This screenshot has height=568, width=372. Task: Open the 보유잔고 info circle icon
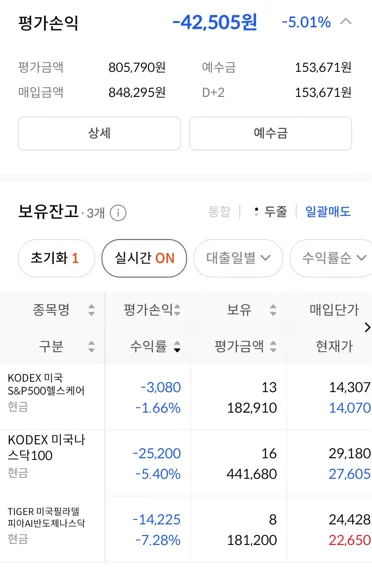[118, 213]
